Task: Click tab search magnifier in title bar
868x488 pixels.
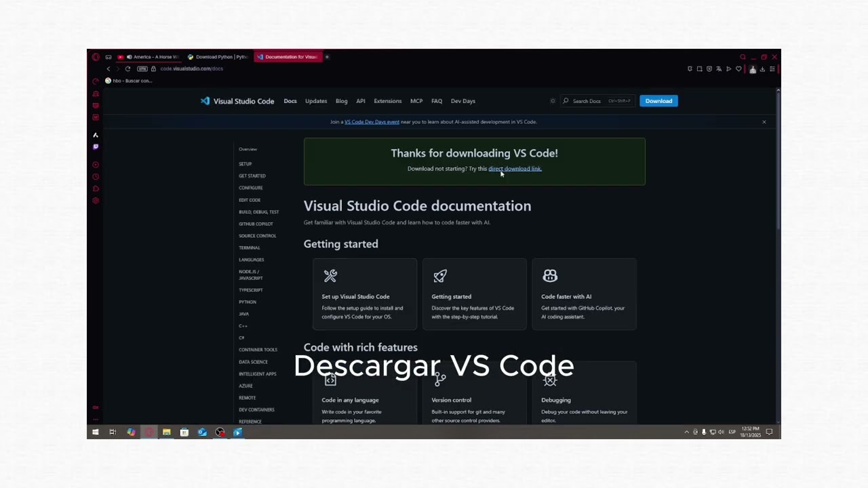Action: point(743,57)
